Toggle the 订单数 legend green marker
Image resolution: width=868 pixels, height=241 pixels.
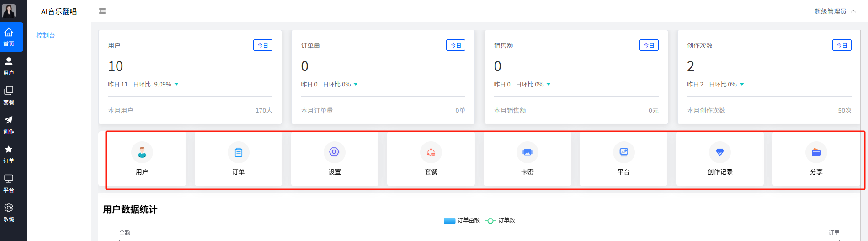tap(490, 221)
